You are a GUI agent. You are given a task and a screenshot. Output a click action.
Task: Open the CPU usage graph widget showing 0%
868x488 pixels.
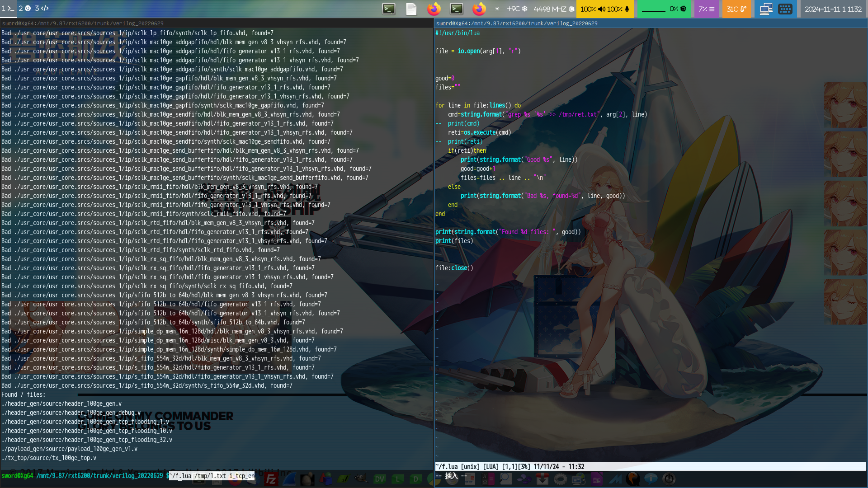tap(664, 9)
